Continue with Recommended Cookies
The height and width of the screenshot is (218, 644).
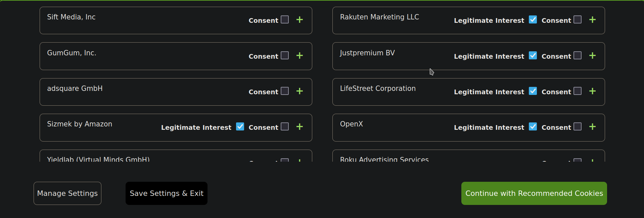(534, 194)
